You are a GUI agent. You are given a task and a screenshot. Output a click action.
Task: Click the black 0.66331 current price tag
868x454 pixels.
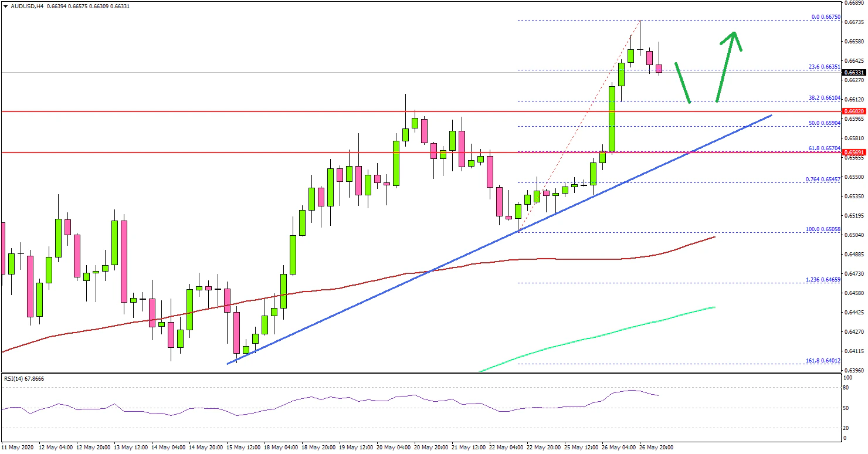(x=854, y=73)
